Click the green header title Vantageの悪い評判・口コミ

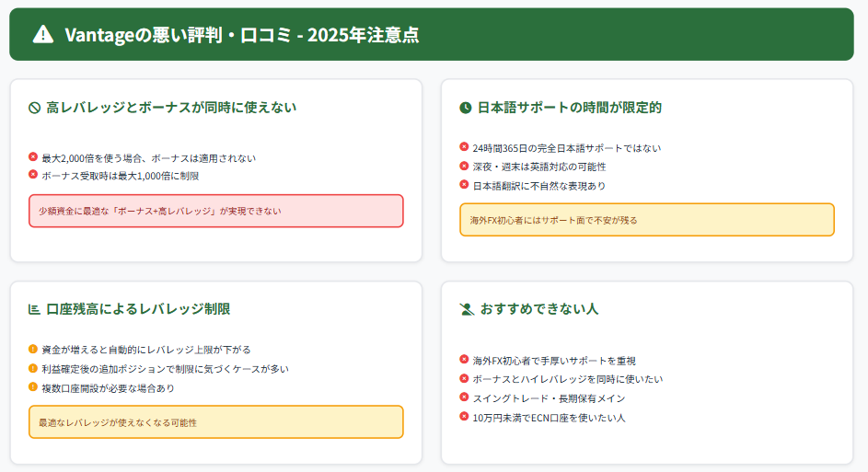pyautogui.click(x=241, y=35)
